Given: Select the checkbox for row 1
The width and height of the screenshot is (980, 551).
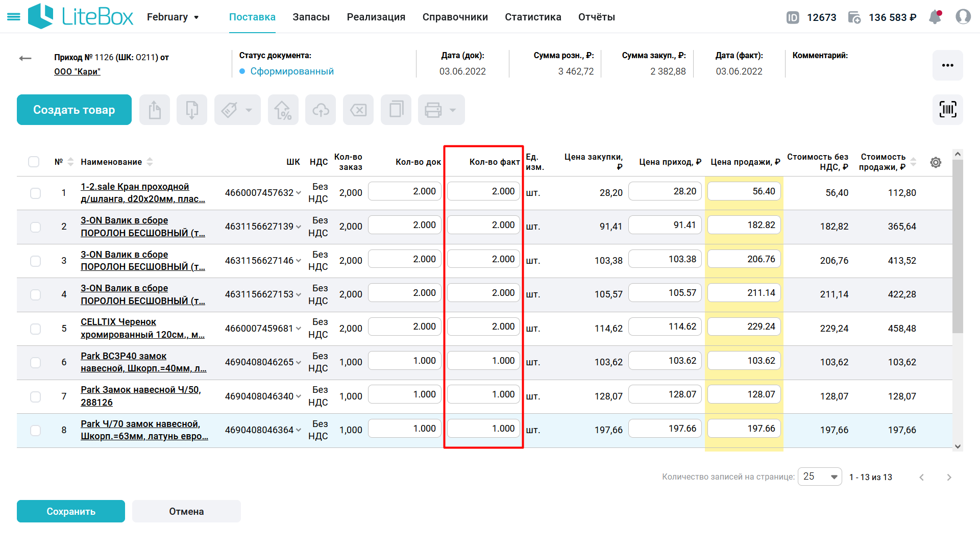Looking at the screenshot, I should (35, 193).
